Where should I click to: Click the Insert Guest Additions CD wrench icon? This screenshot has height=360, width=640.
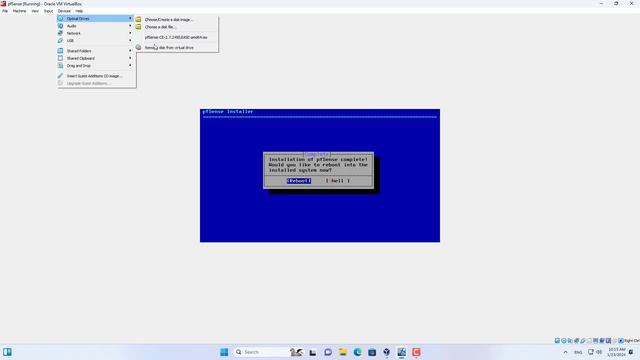pyautogui.click(x=60, y=76)
